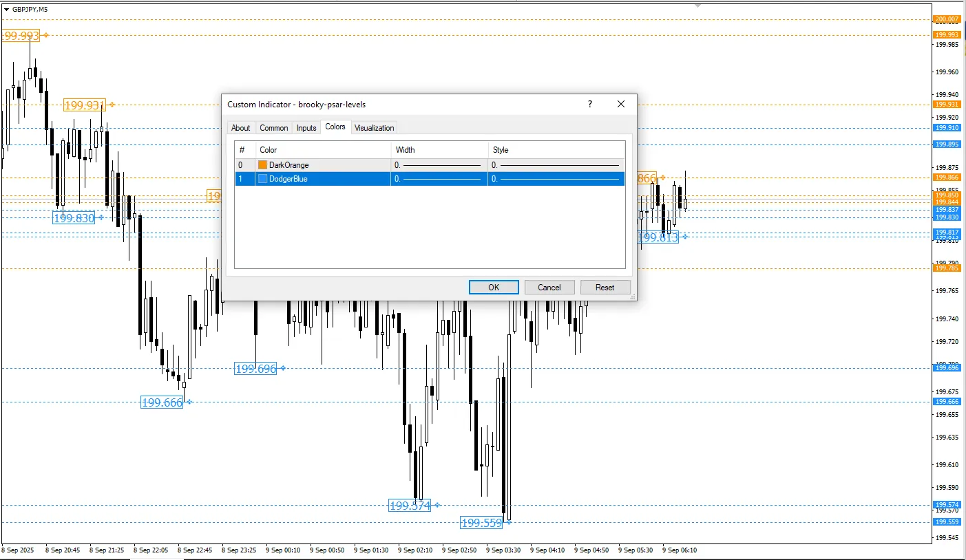
Task: Click the 199.813 blue label on chart
Action: (x=659, y=237)
